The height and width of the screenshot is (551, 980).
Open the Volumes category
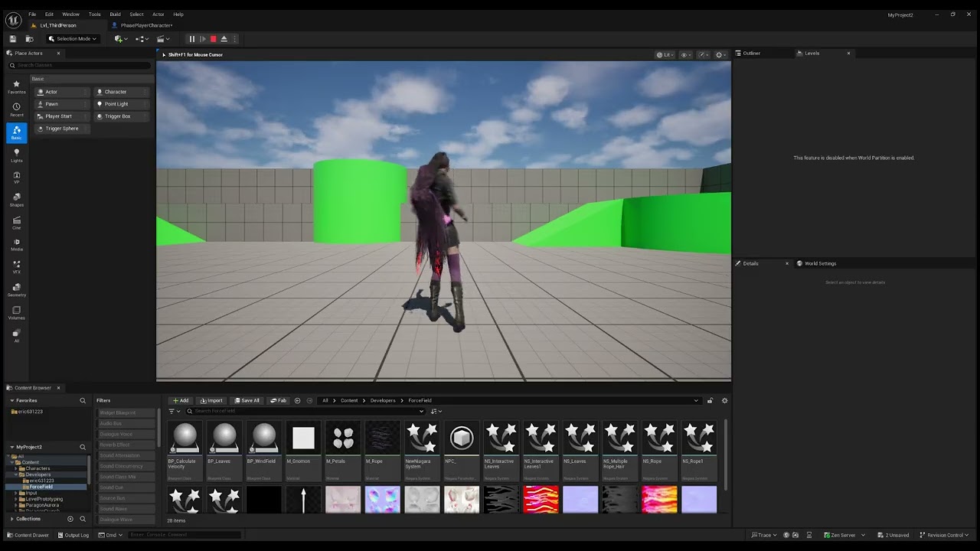(16, 313)
